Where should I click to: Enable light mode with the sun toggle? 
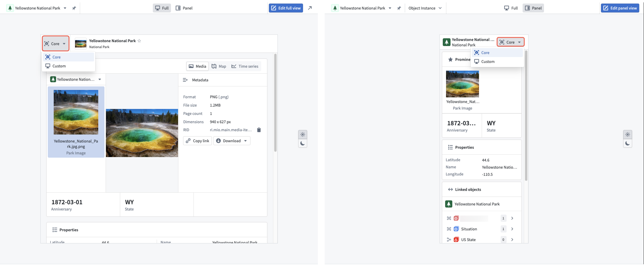[303, 134]
